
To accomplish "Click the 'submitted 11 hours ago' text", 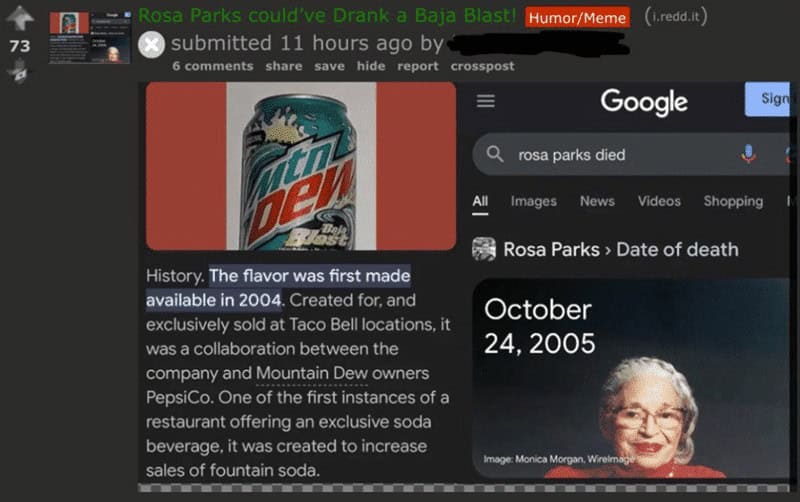I will point(291,43).
